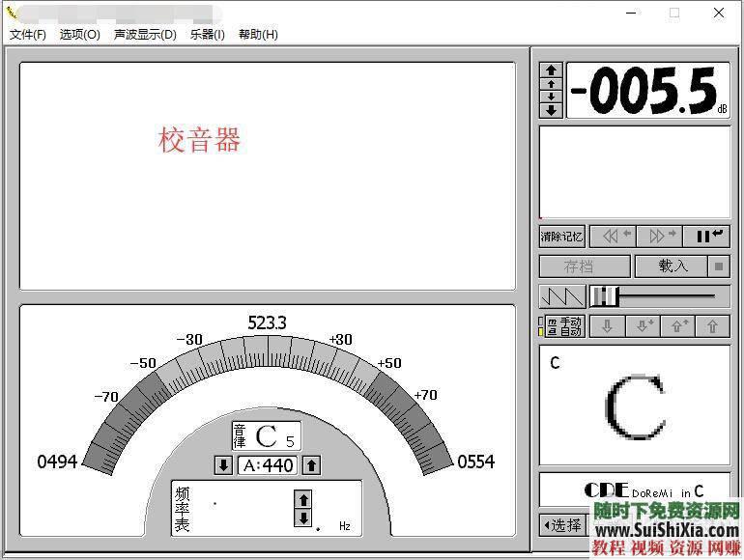Click the 载入 load button
744x560 pixels.
672,266
